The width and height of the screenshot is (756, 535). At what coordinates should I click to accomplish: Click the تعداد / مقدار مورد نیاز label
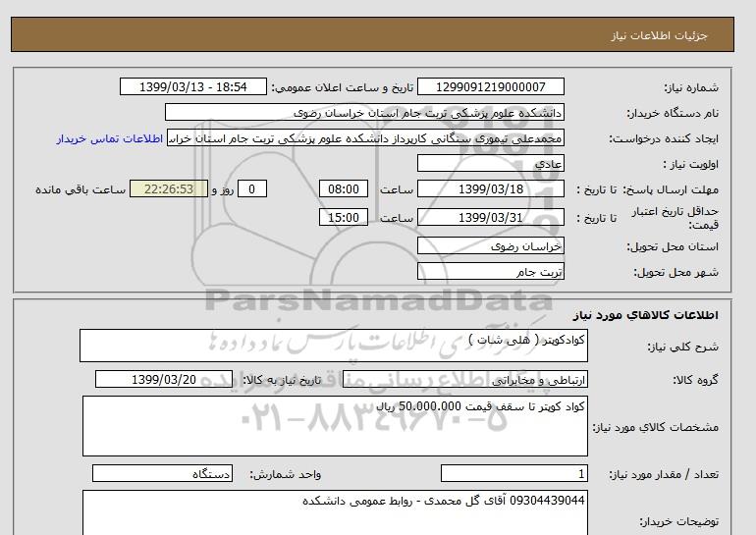click(x=664, y=474)
